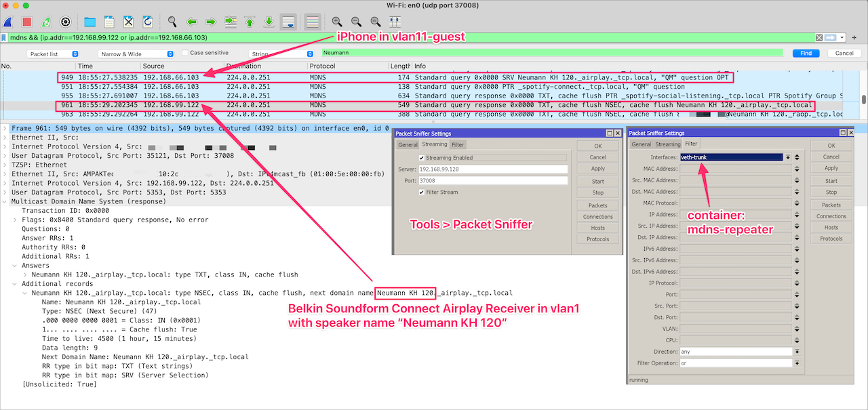Toggle auto-scroll during live capture icon

pos(288,22)
